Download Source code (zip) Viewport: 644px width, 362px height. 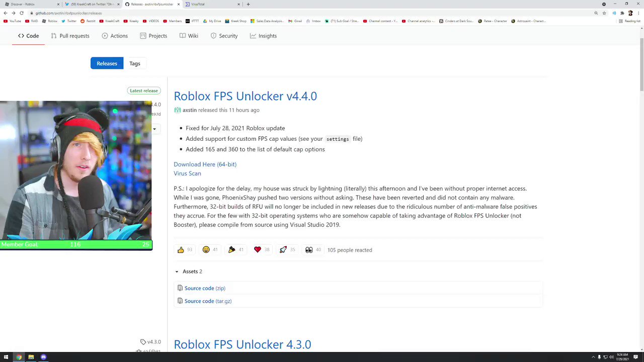(205, 288)
